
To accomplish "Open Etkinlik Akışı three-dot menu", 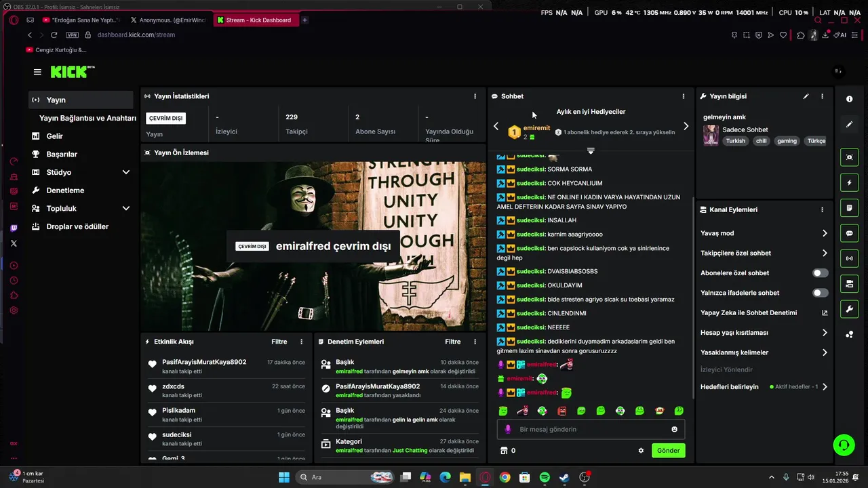I will [x=302, y=342].
